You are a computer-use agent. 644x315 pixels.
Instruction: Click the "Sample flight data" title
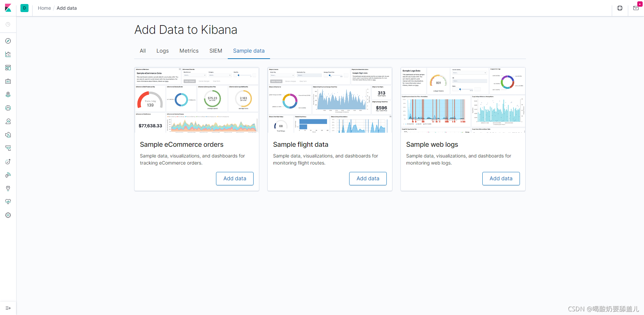point(301,144)
